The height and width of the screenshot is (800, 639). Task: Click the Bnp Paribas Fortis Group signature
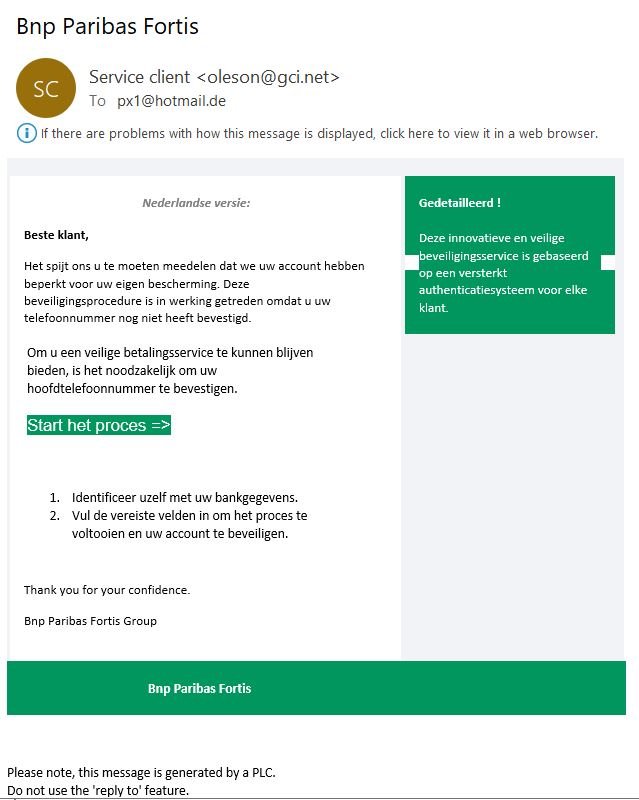click(90, 621)
